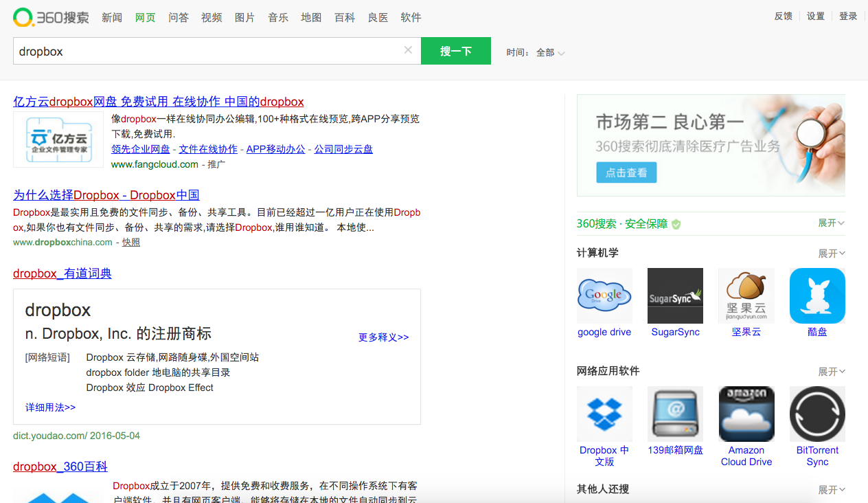
Task: Click the 360搜索 logo icon
Action: click(x=23, y=17)
